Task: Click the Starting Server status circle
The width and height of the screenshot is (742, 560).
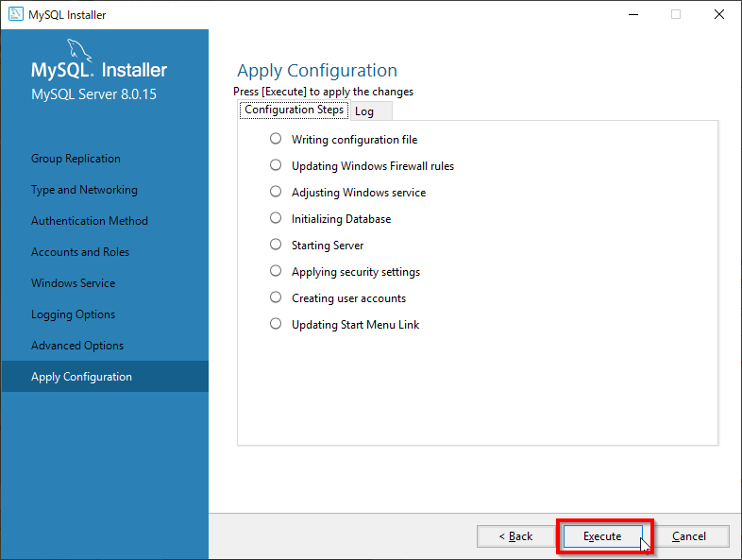Action: point(276,245)
